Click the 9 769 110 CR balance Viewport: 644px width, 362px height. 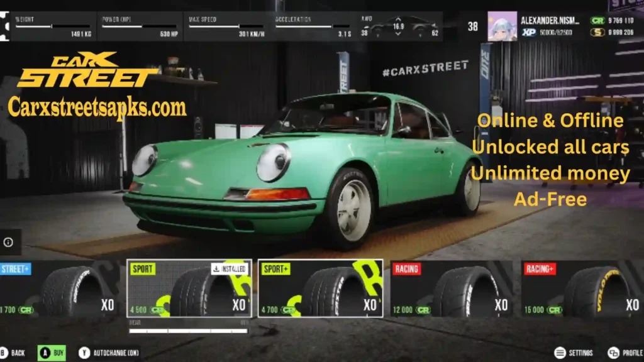[621, 21]
